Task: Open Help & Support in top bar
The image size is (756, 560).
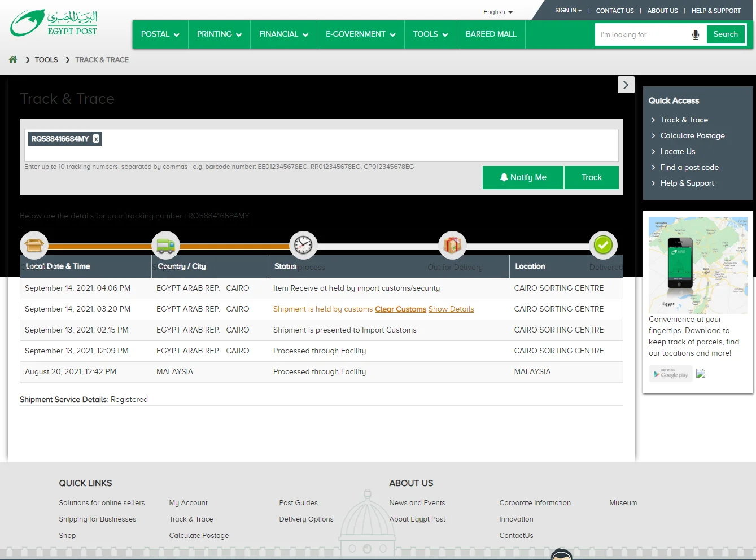Action: coord(716,11)
